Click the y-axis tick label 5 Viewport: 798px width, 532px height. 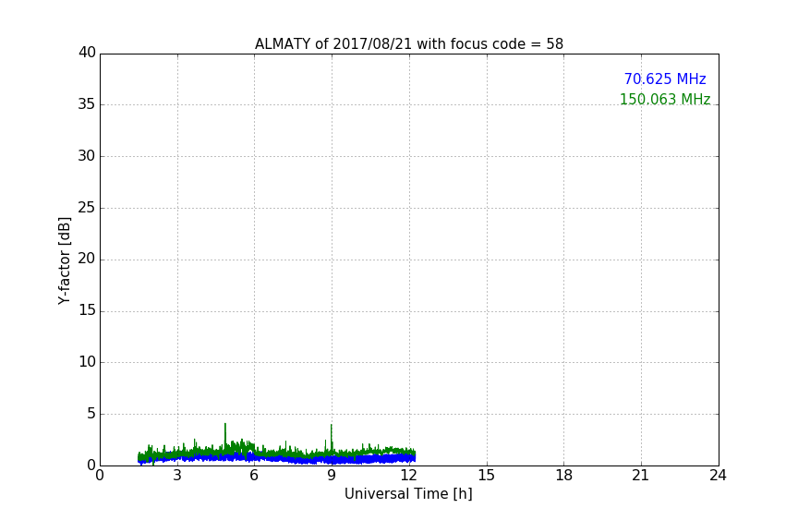tap(91, 414)
